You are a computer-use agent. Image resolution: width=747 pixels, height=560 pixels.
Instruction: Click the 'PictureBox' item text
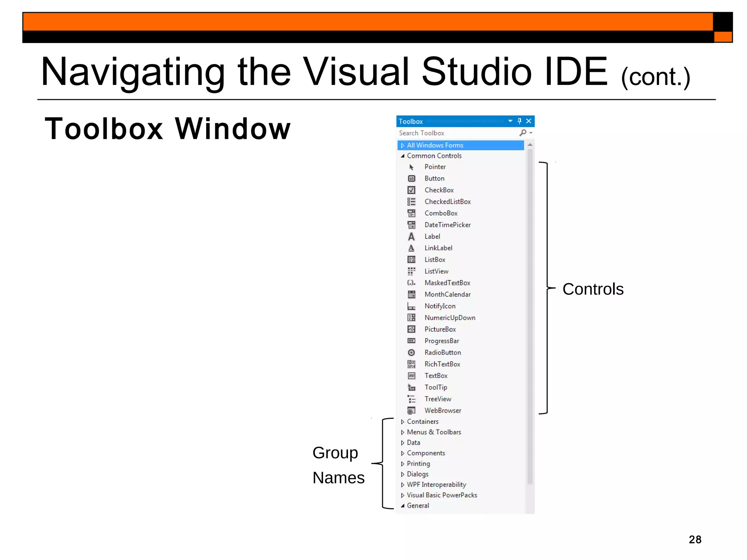click(440, 329)
